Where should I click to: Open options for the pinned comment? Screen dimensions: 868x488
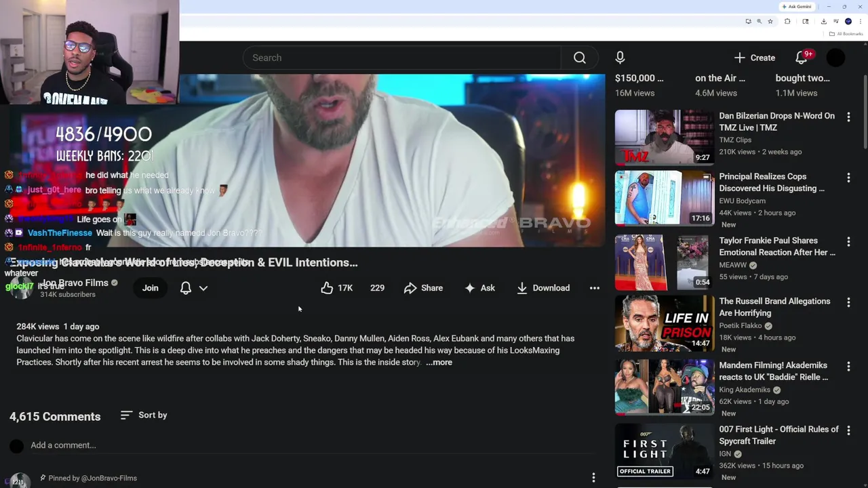coord(593,478)
